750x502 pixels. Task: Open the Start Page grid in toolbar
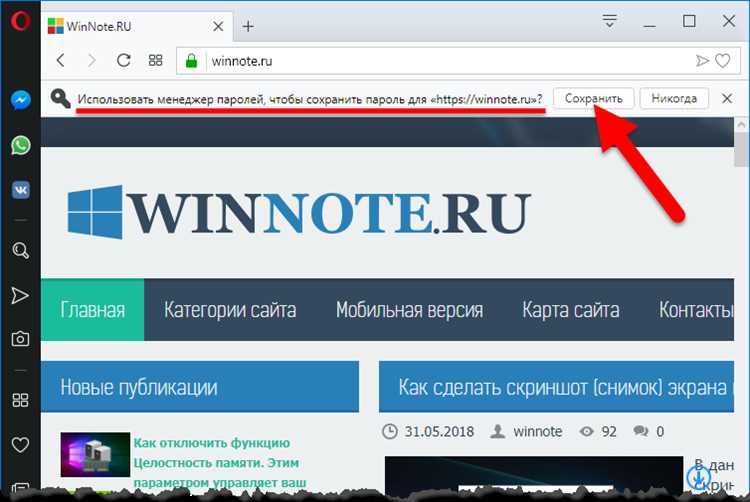(155, 61)
